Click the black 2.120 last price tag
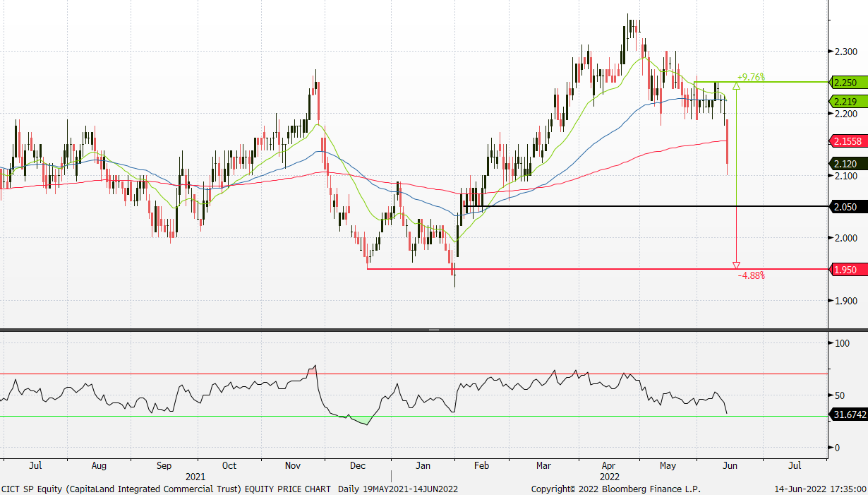Screen dimensions: 868x495 pos(848,163)
